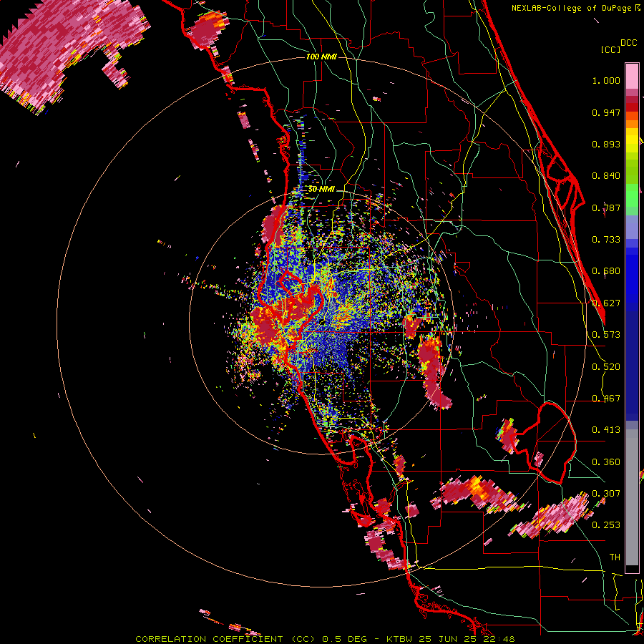Screen dimensions: 644x644
Task: Select the 0.307 scale value
Action: click(x=606, y=493)
